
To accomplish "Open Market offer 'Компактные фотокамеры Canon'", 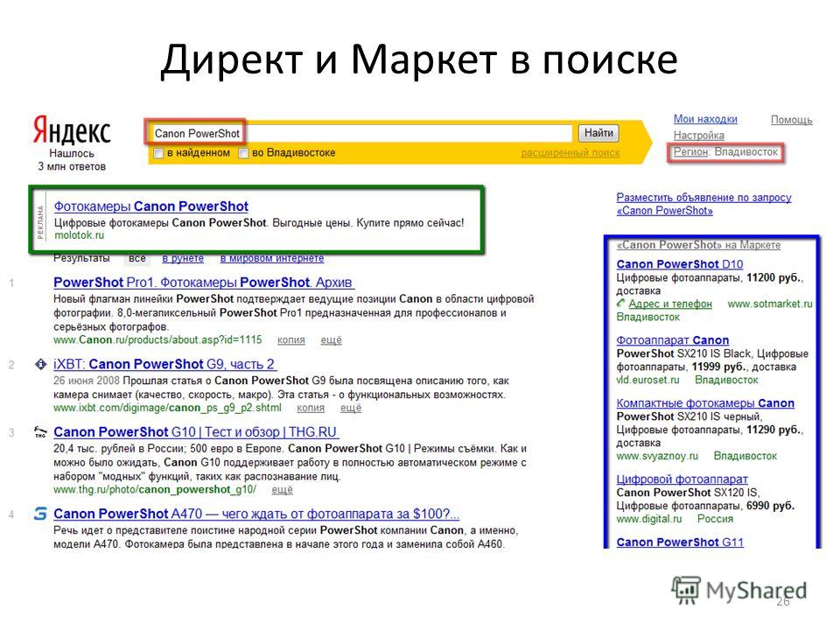I will (x=705, y=403).
